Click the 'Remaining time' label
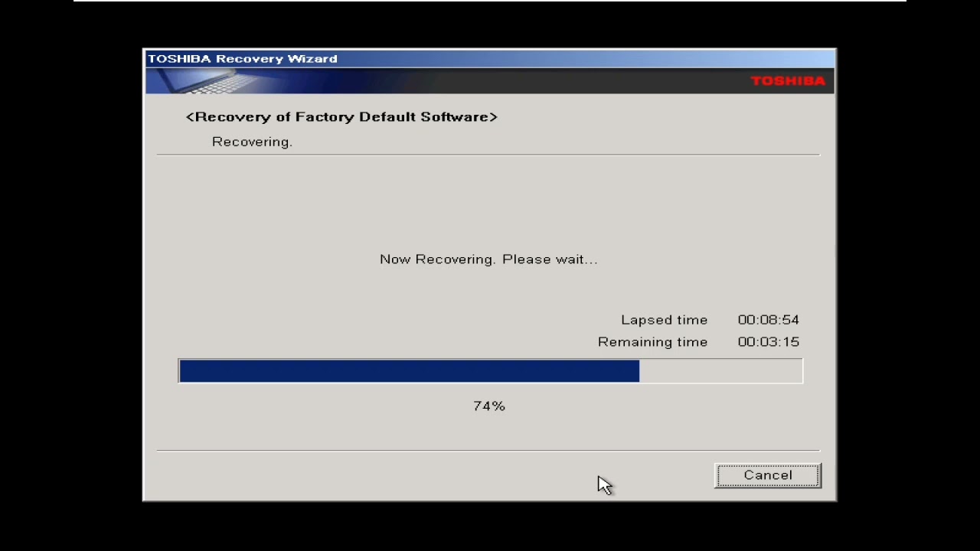The height and width of the screenshot is (551, 980). click(x=652, y=342)
